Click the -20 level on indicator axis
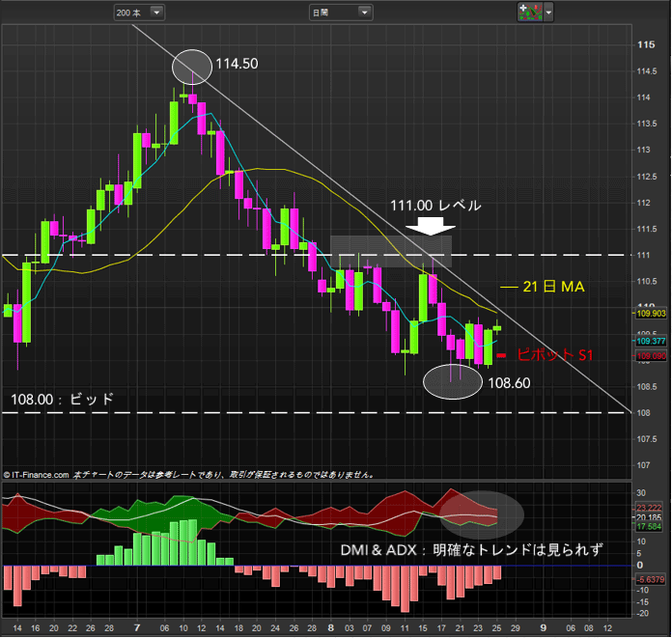This screenshot has height=638, width=672. point(642,614)
